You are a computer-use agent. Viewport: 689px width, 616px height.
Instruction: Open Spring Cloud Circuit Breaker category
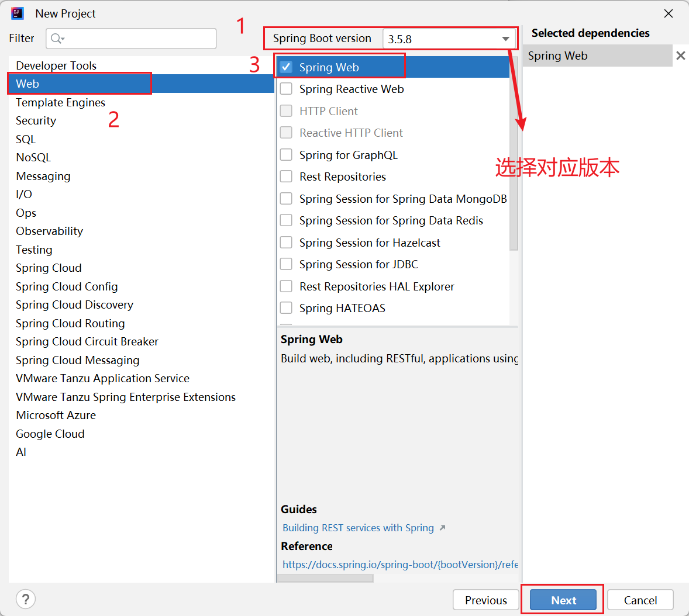click(142, 341)
